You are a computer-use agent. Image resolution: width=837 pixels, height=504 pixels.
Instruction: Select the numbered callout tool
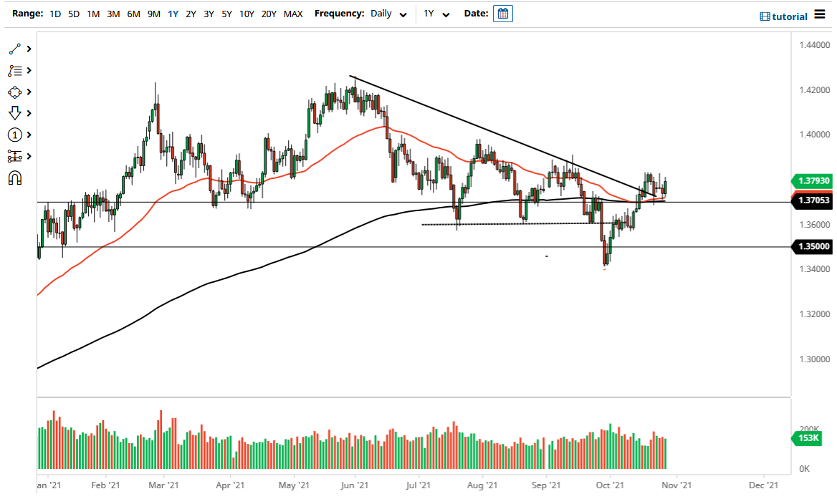point(13,135)
